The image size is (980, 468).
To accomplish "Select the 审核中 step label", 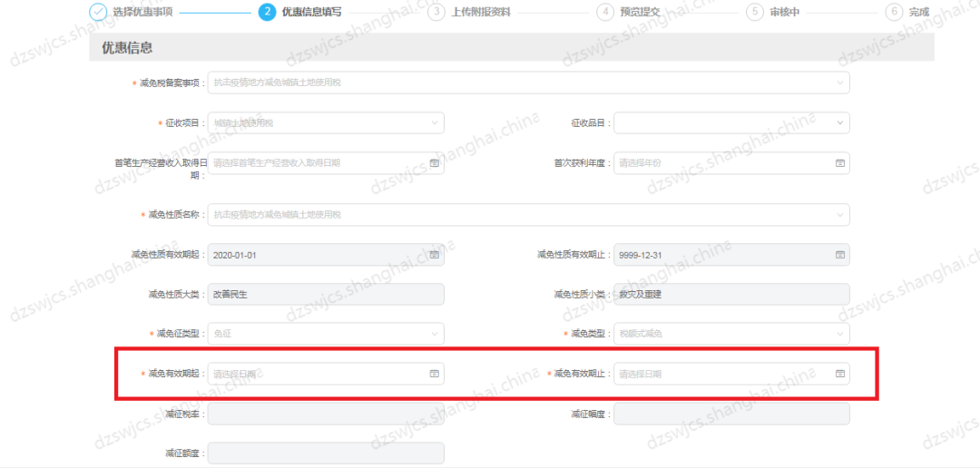I will click(784, 12).
